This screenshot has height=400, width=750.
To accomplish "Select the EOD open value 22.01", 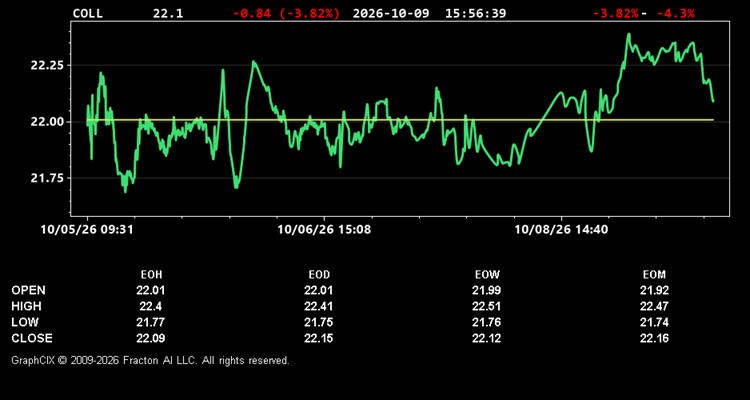I will point(319,290).
